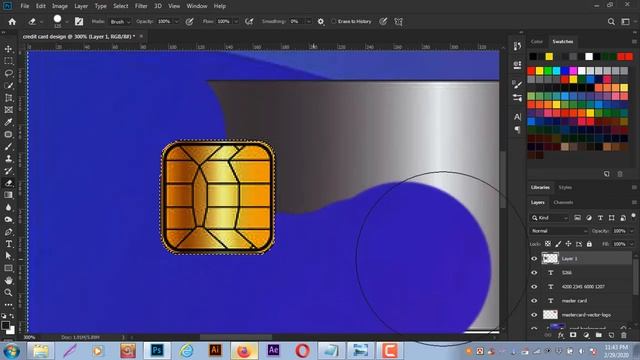Select the Blur tool

(8, 207)
